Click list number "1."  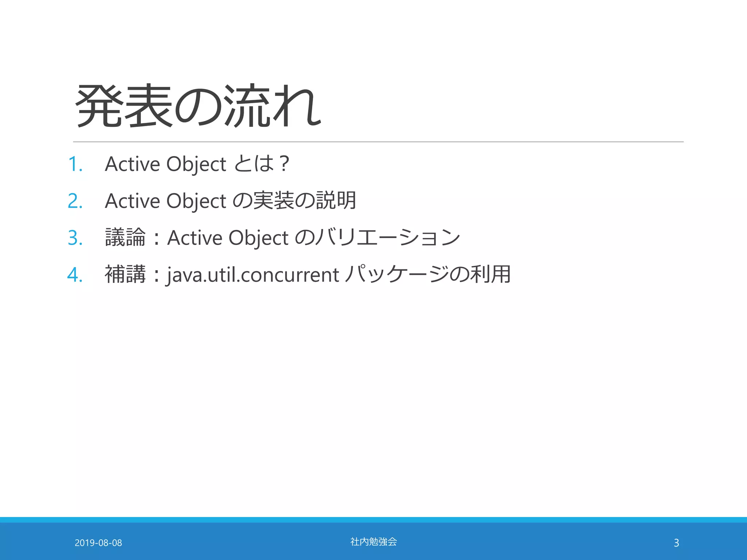click(x=76, y=164)
